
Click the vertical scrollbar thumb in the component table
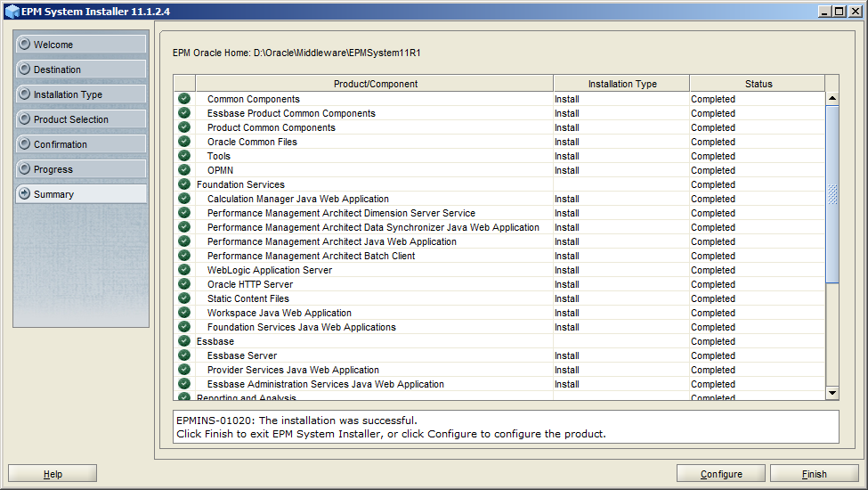[832, 194]
